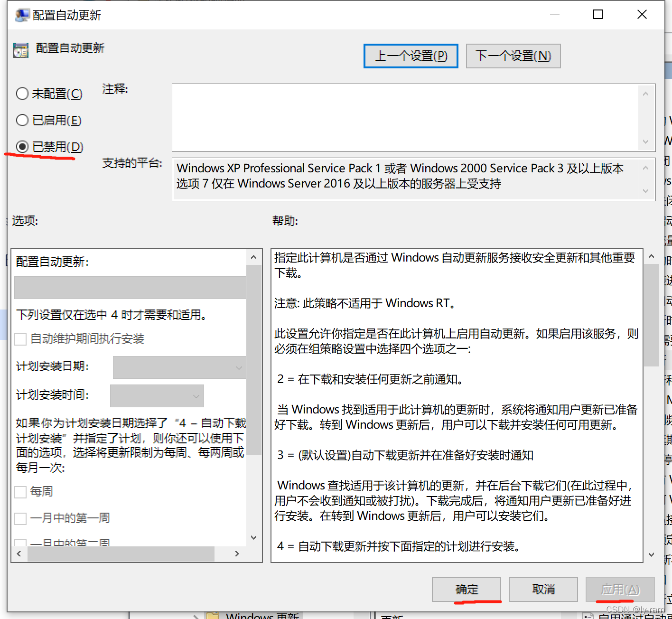This screenshot has height=619, width=672.
Task: Click the help line starting '3 = (默认设置)自动下载更新'
Action: [405, 455]
